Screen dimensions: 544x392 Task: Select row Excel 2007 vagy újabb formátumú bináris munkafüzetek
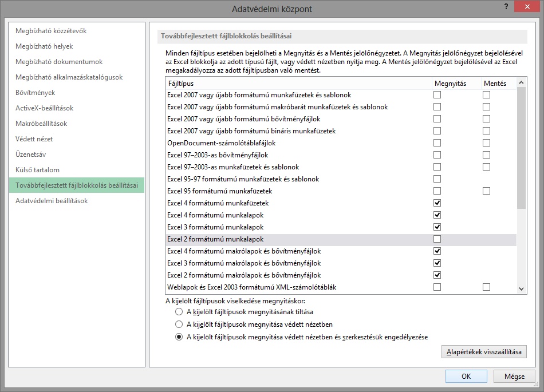click(x=341, y=131)
